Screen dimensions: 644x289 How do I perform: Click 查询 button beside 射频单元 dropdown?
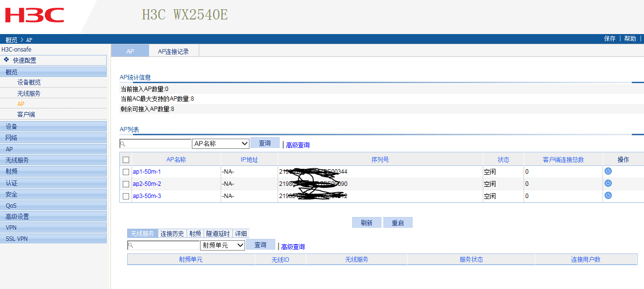[x=261, y=245]
